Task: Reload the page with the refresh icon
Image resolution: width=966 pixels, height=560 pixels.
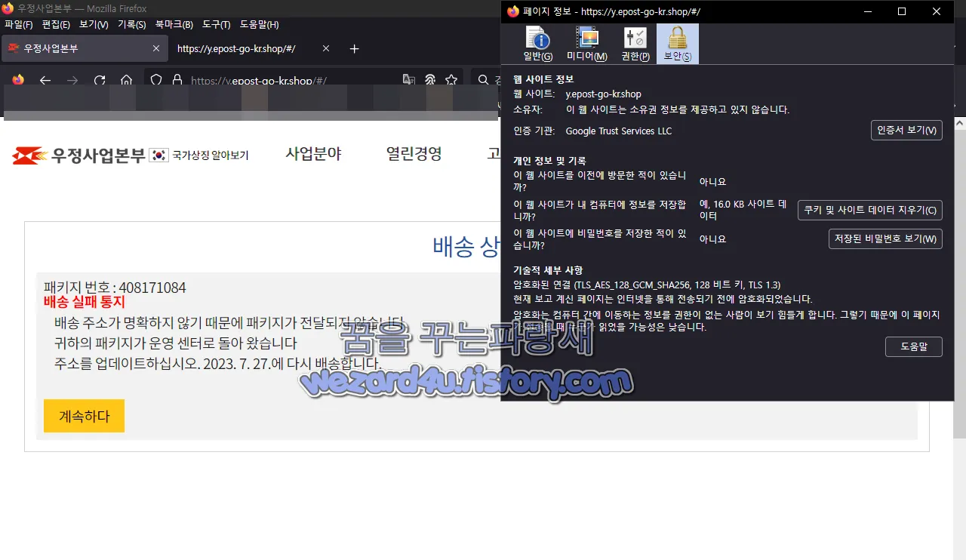Action: click(x=100, y=80)
